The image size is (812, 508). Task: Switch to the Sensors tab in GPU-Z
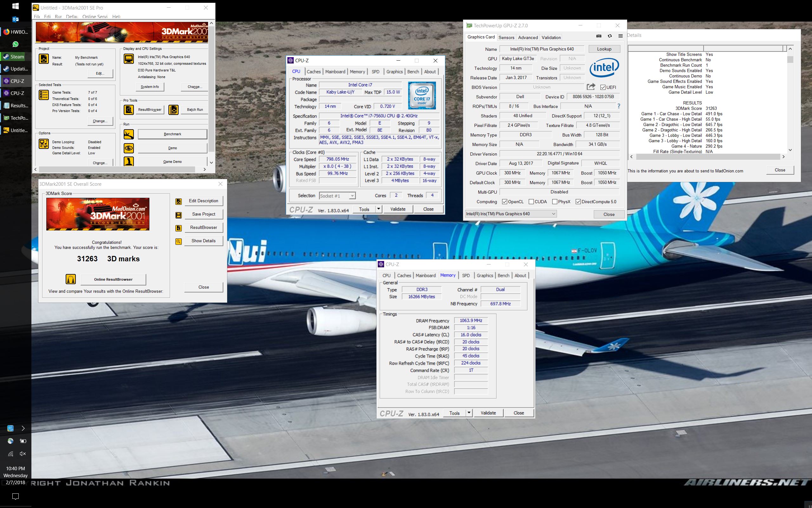coord(506,37)
